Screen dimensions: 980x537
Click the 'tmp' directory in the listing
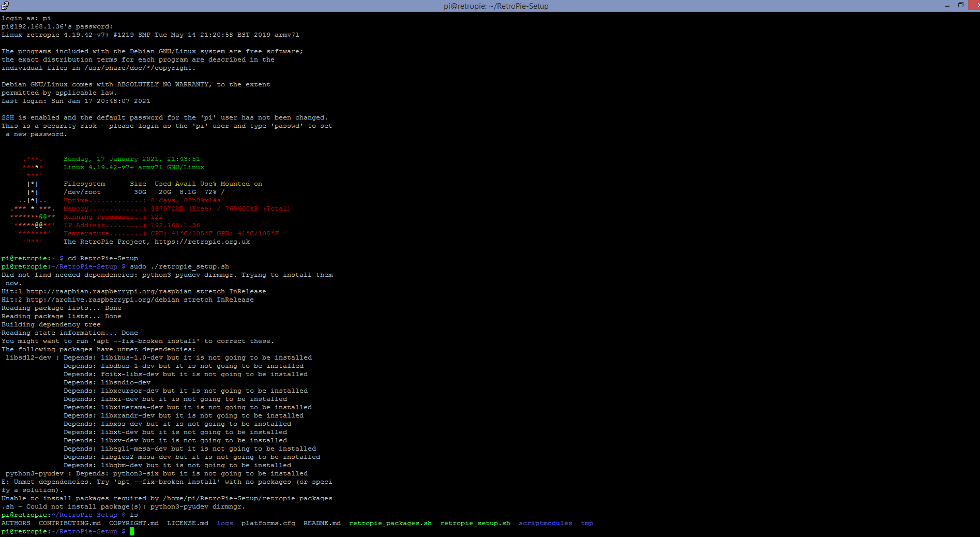tap(586, 523)
